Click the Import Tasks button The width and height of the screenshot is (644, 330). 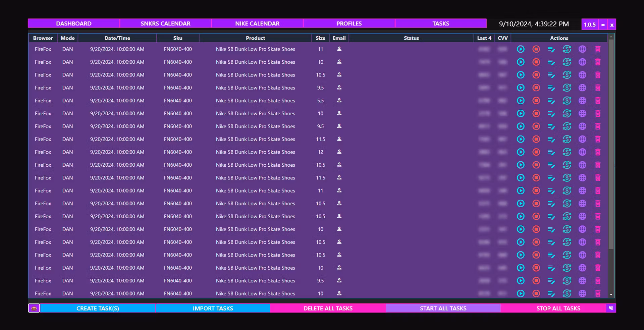(x=213, y=308)
